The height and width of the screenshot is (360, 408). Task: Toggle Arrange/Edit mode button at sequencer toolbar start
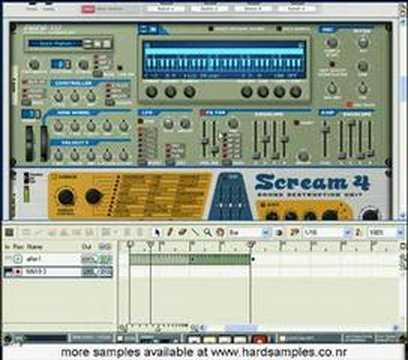[x=9, y=232]
